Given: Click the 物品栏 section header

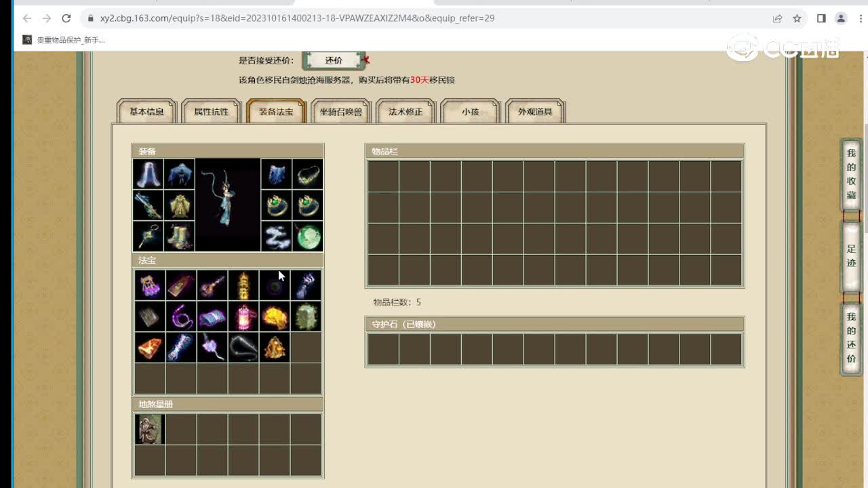Looking at the screenshot, I should click(555, 151).
